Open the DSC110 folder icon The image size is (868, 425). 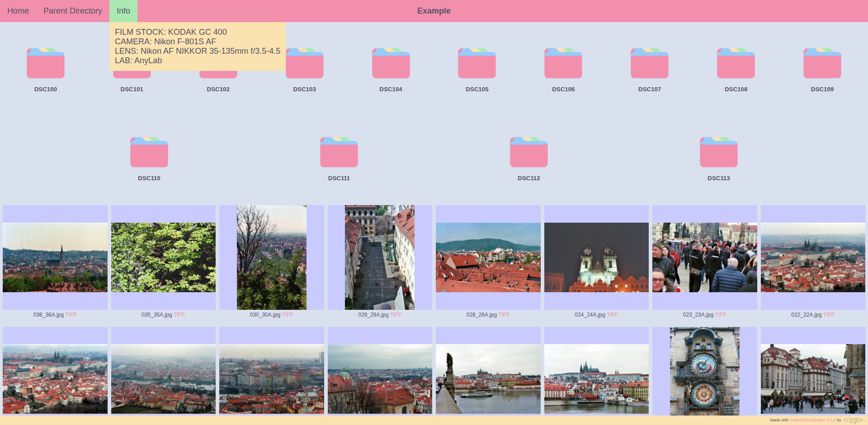point(149,153)
